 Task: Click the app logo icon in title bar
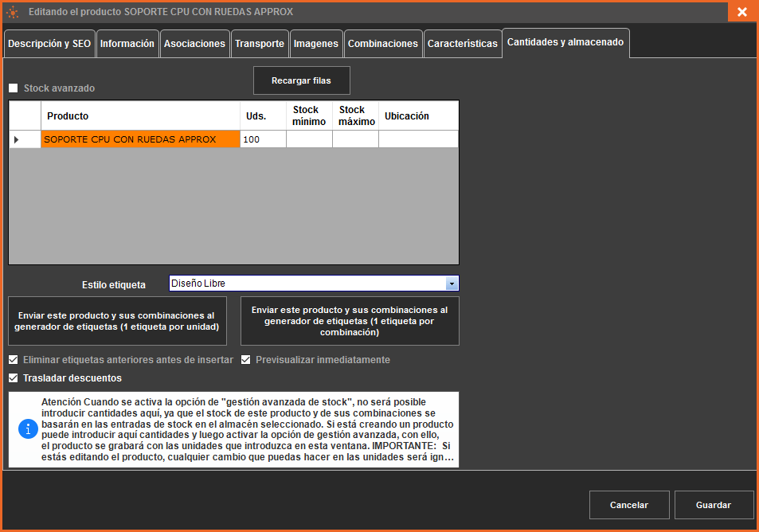[13, 12]
